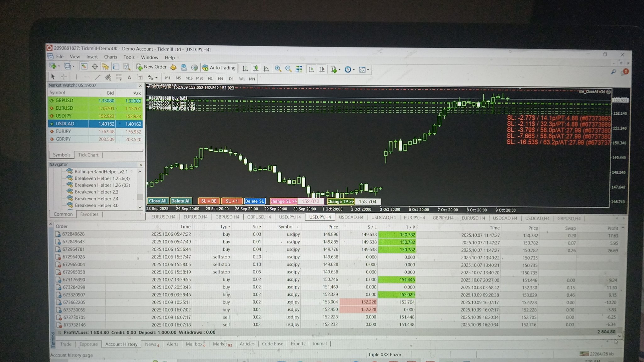Viewport: 644px width, 362px height.
Task: Select the trendline drawing tool
Action: click(x=97, y=77)
